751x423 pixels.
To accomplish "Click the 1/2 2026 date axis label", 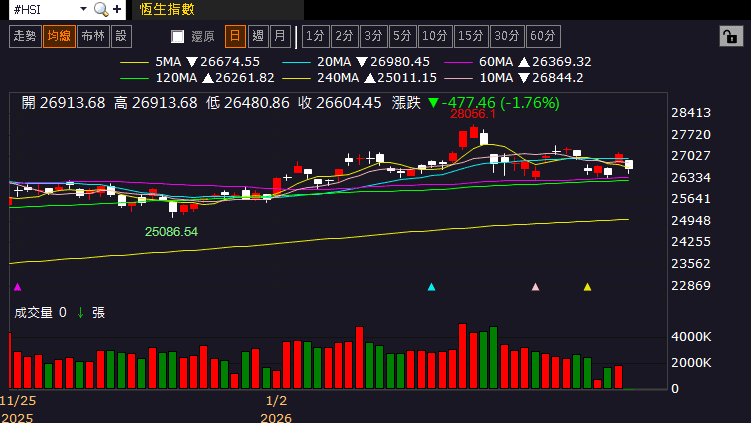I will (276, 409).
